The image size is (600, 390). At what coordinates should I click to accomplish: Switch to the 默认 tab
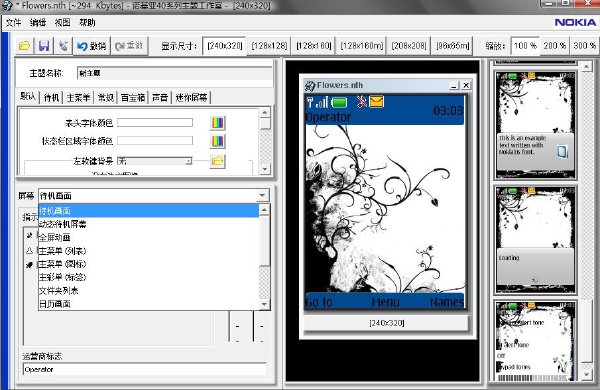(x=28, y=96)
